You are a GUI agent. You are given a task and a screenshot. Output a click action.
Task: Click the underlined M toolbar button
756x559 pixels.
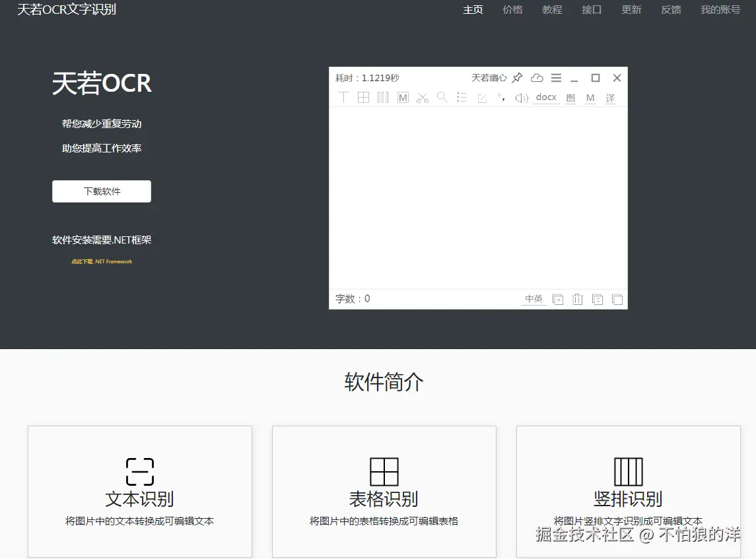(x=590, y=98)
